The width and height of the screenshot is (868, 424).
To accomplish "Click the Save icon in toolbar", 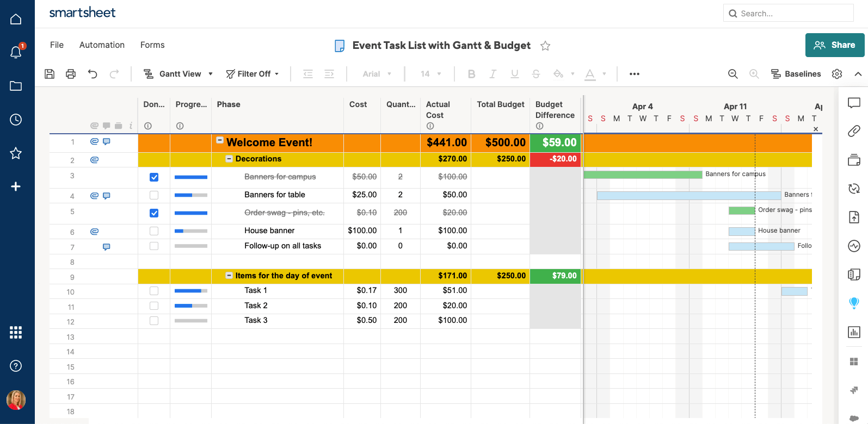I will (50, 74).
